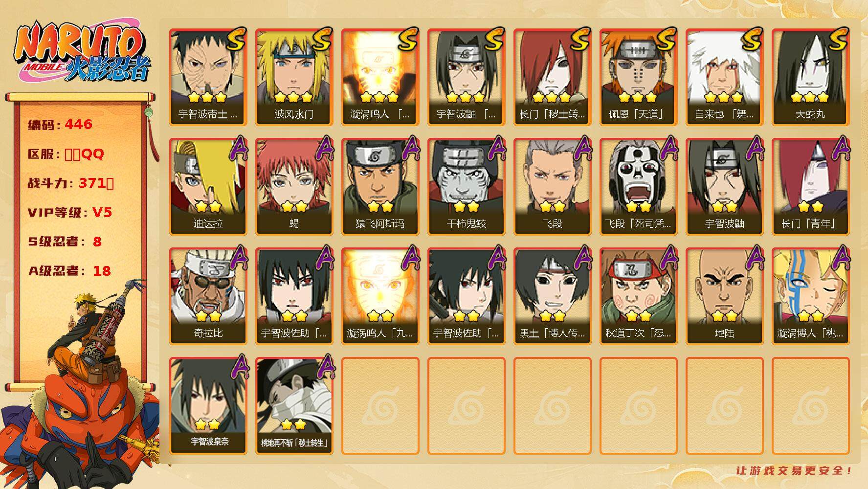The width and height of the screenshot is (868, 489).
Task: Click the 大蛇丸 character portrait
Action: 810,77
